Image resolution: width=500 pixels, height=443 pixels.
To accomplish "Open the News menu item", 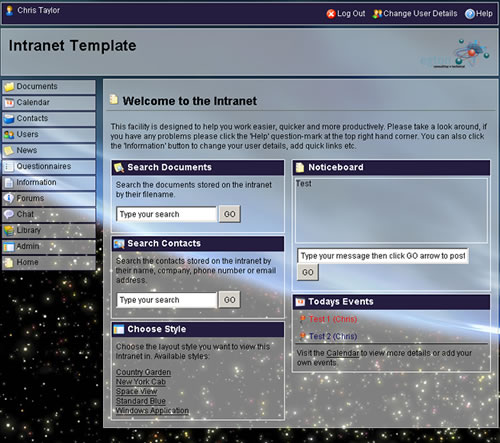I will [x=49, y=151].
